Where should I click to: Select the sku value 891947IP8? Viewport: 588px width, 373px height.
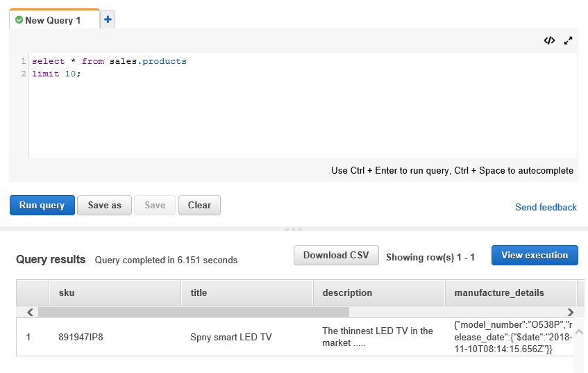pyautogui.click(x=81, y=337)
